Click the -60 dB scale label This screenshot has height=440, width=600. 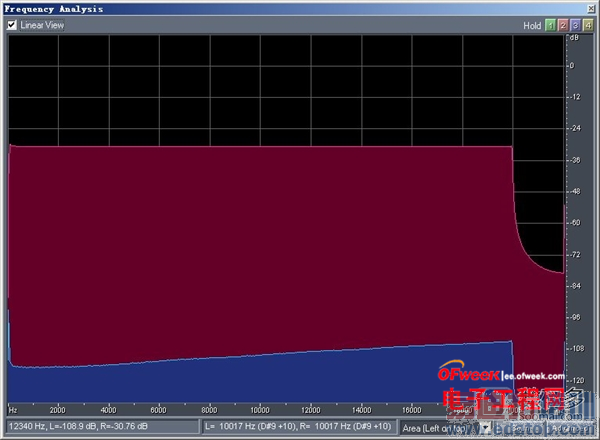[x=575, y=223]
